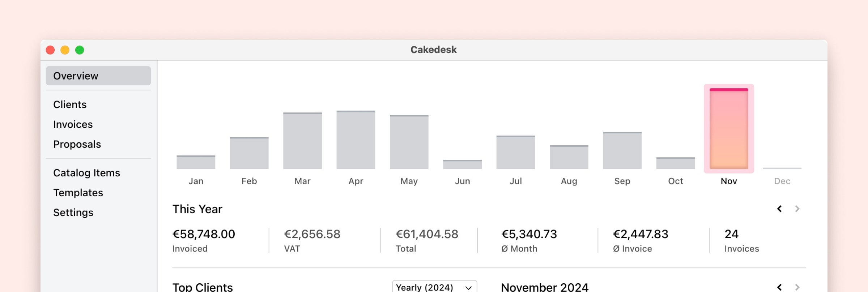Show previous month before November 2024
The image size is (868, 292).
click(779, 287)
